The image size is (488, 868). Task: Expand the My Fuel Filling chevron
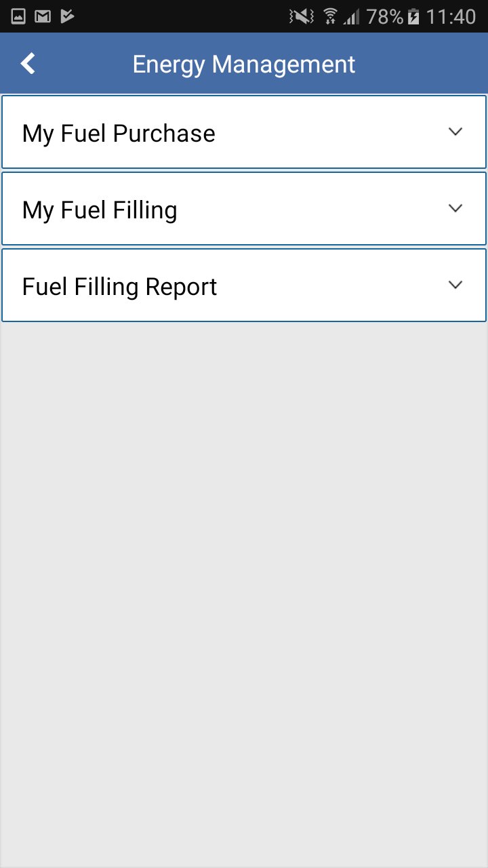[x=455, y=208]
